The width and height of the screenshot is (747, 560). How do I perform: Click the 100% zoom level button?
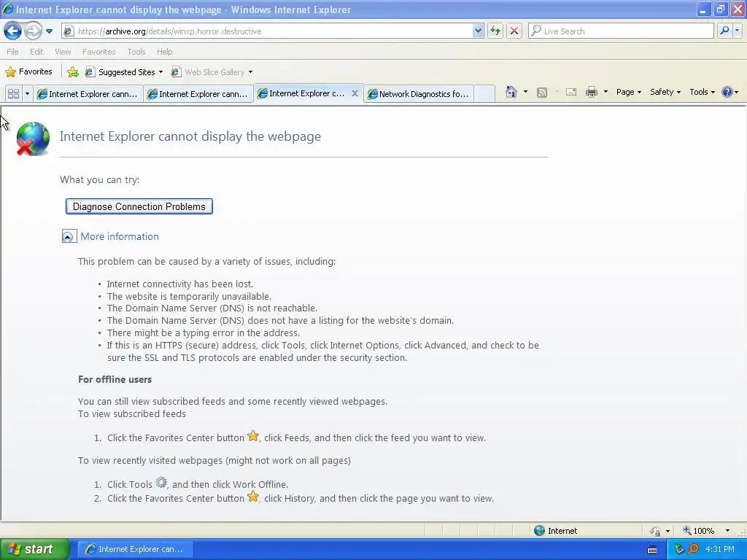(x=698, y=531)
